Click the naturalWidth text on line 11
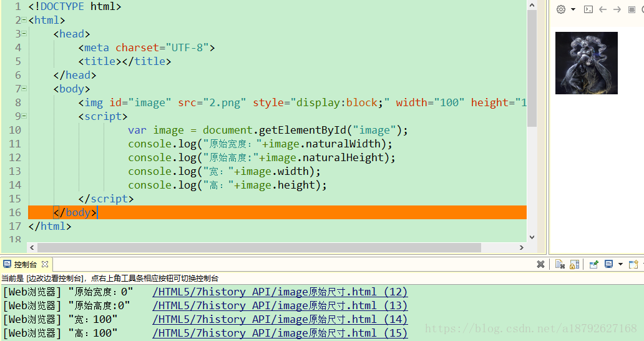This screenshot has width=644, height=341. (343, 144)
